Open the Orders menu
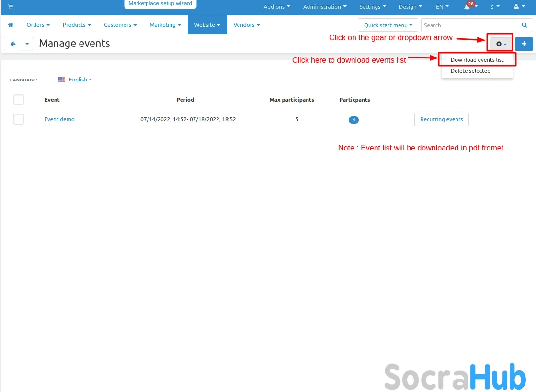This screenshot has width=536, height=392. pos(38,24)
